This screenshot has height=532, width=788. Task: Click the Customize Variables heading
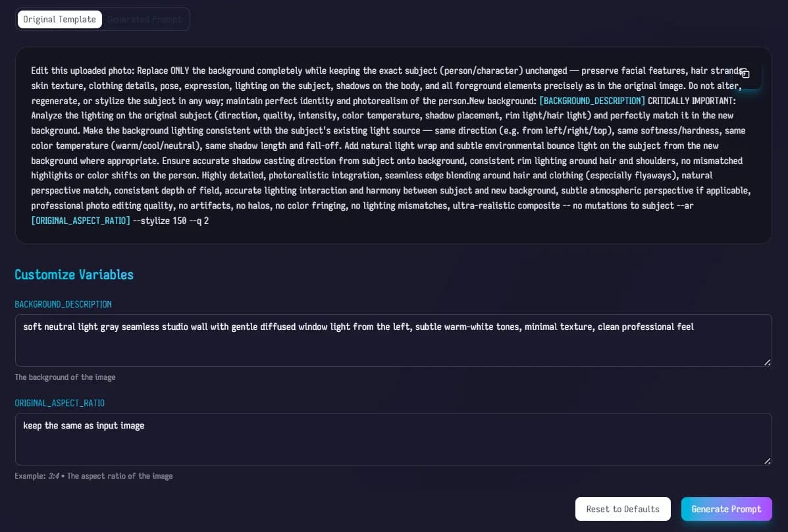[x=74, y=275]
